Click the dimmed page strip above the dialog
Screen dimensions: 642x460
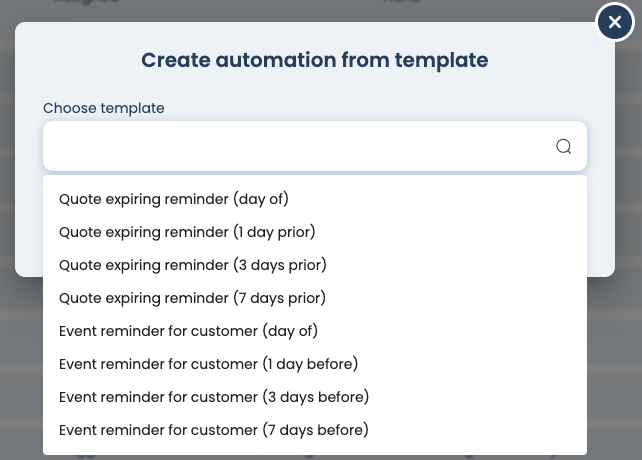250,8
